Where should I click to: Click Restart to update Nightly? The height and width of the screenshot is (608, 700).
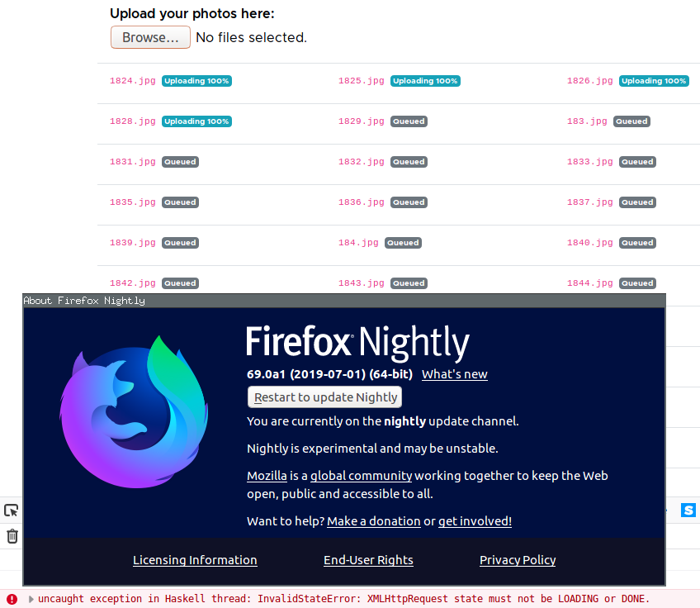point(325,397)
